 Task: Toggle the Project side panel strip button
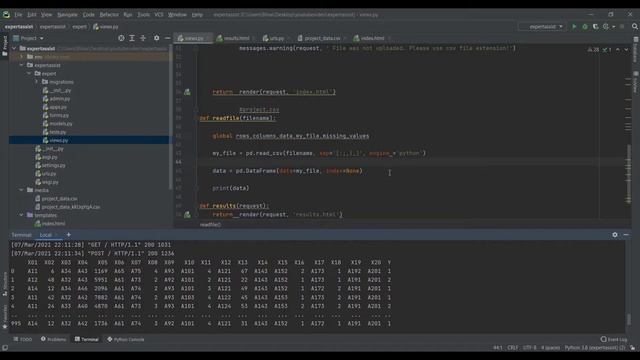pos(4,45)
